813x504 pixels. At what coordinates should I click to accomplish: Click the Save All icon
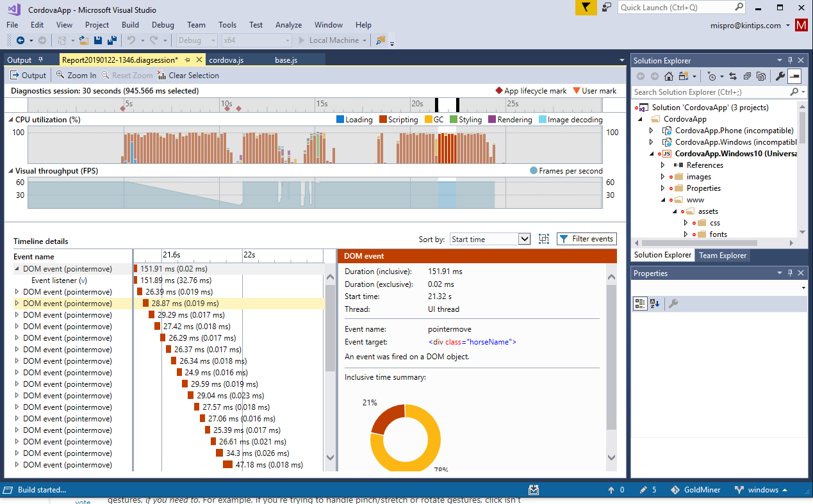(112, 40)
